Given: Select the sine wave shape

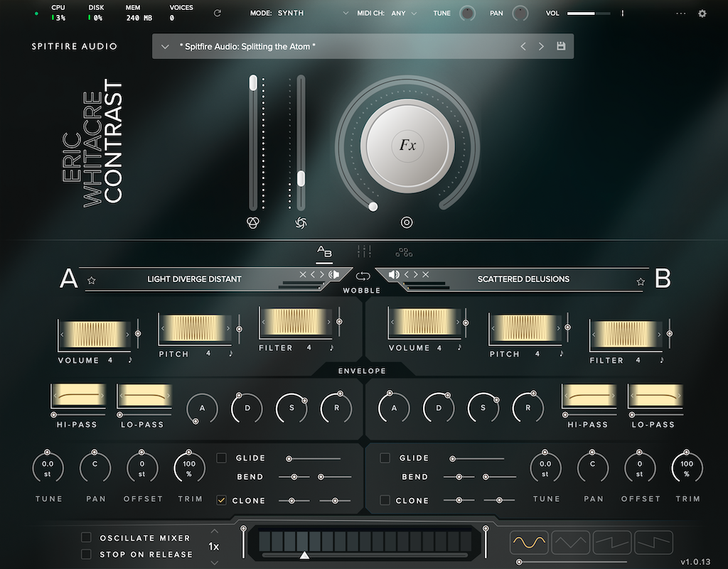Looking at the screenshot, I should click(529, 542).
